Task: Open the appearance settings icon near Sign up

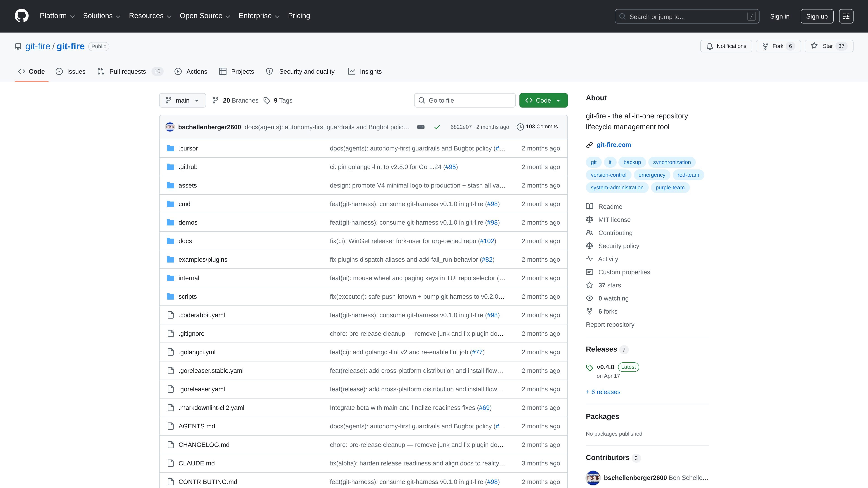Action: [846, 16]
